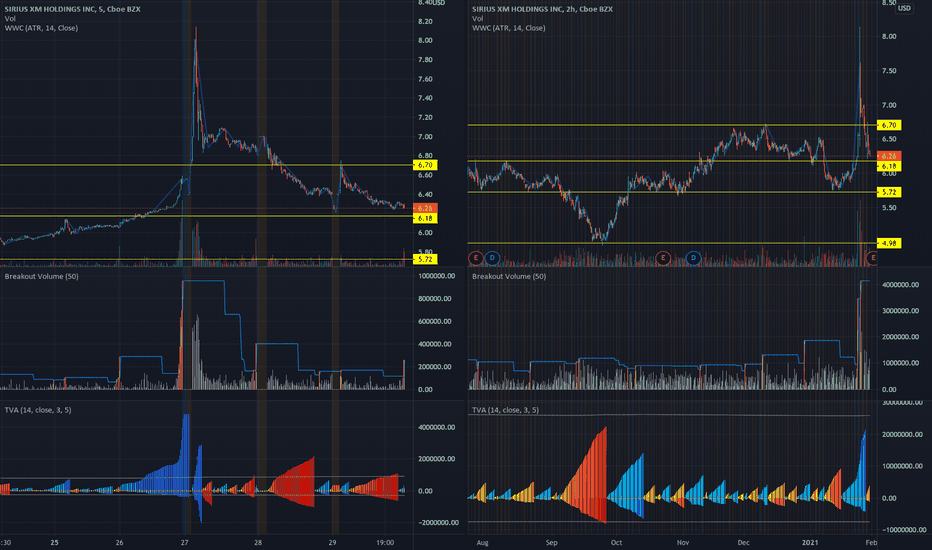Click date 27 on the 5-minute time axis
This screenshot has width=932, height=550.
(185, 542)
